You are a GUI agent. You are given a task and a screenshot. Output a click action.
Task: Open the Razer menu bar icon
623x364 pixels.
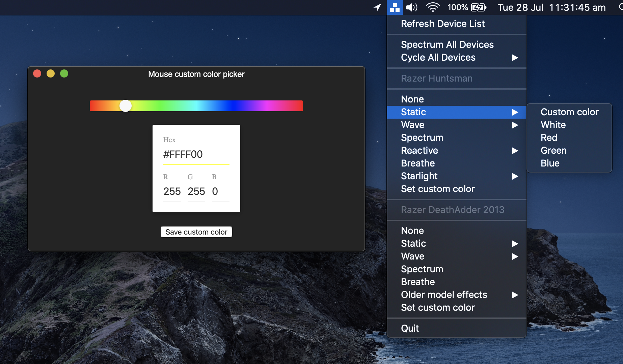click(x=395, y=7)
